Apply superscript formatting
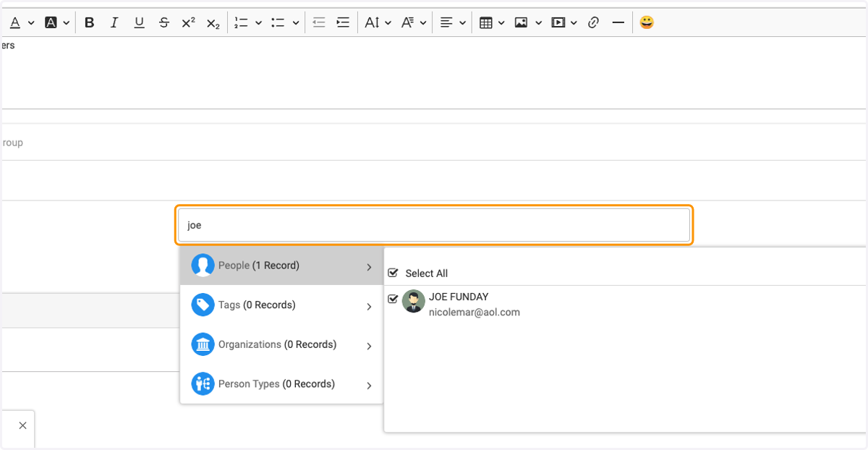868x450 pixels. tap(188, 22)
